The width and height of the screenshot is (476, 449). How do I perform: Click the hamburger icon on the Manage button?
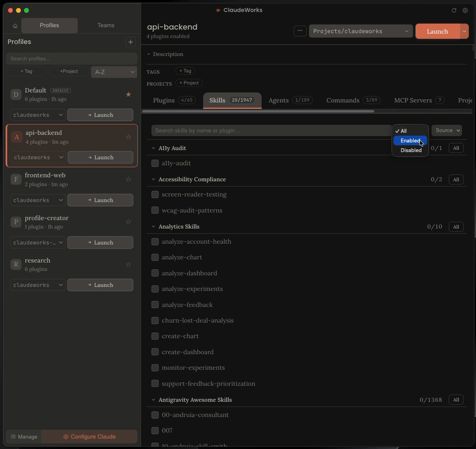13,436
